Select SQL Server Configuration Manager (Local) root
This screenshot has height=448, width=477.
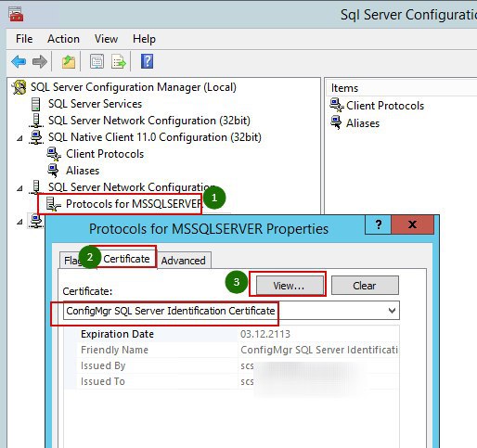pos(134,87)
